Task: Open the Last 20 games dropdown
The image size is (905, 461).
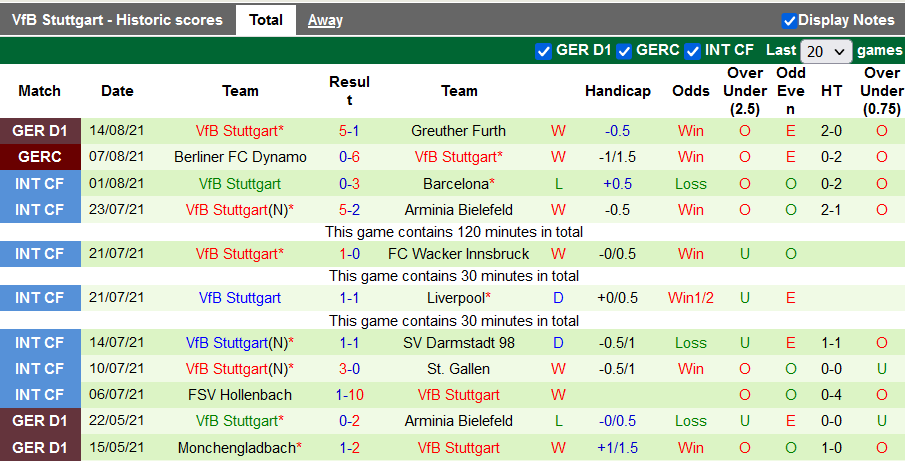Action: 826,51
